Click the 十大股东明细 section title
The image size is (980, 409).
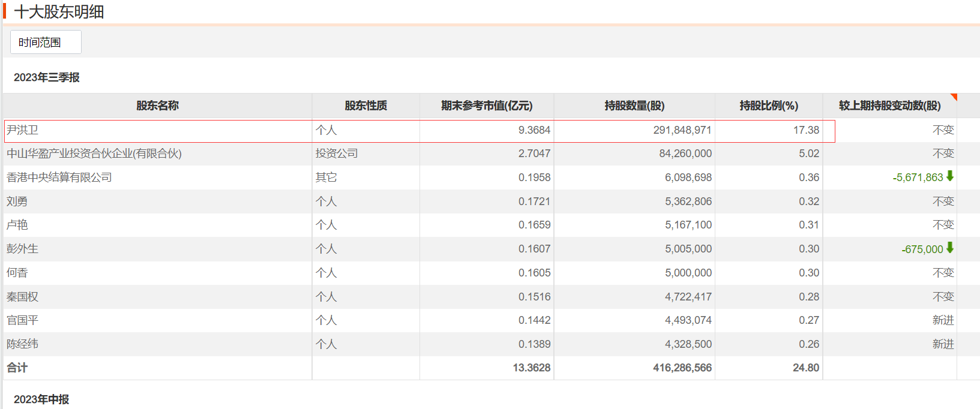click(x=59, y=12)
